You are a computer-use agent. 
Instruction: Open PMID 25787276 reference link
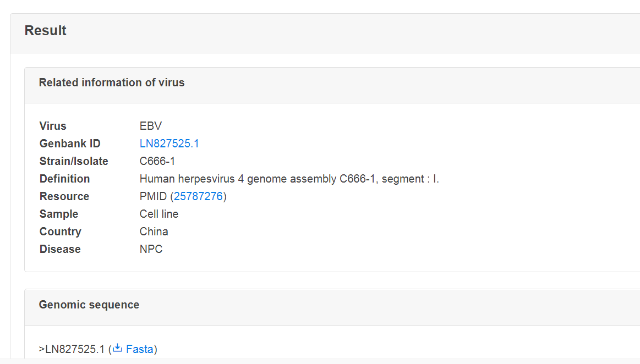click(198, 196)
